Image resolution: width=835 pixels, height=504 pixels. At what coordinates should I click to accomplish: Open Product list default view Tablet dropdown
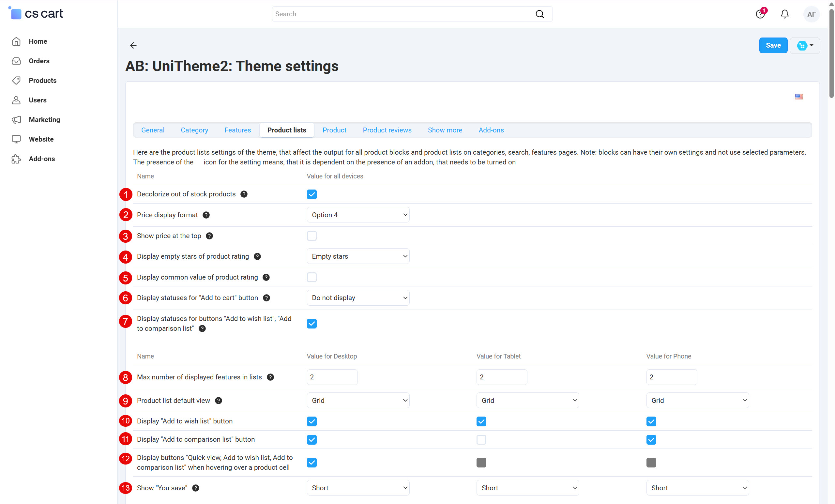click(528, 401)
